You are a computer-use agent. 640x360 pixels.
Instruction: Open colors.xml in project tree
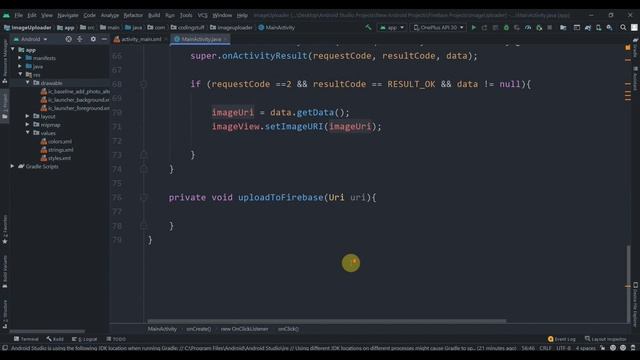pyautogui.click(x=56, y=141)
